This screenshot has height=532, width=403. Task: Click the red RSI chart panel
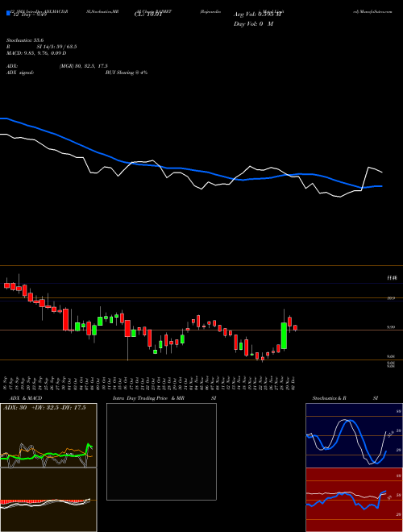pos(354,500)
